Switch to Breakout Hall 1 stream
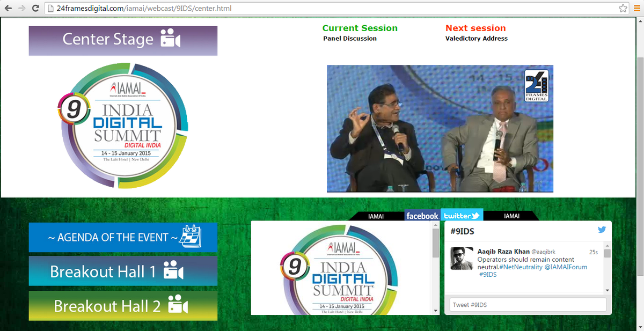Image resolution: width=644 pixels, height=331 pixels. (x=123, y=271)
